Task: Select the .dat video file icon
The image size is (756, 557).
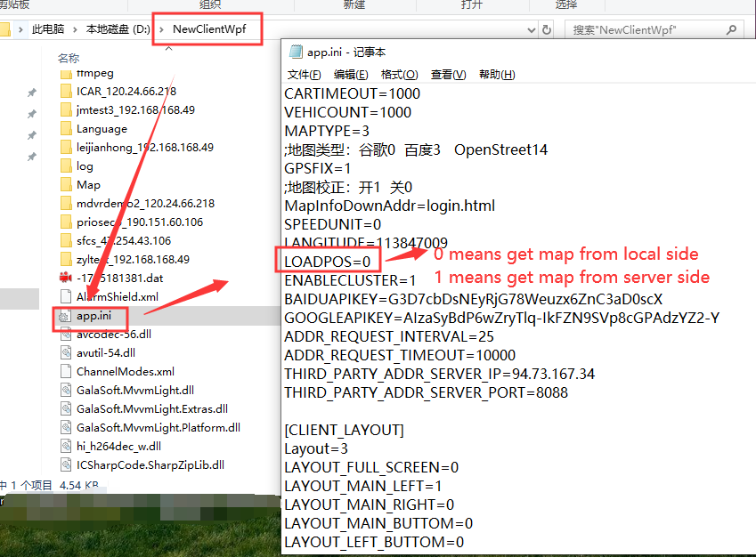Action: pyautogui.click(x=66, y=278)
